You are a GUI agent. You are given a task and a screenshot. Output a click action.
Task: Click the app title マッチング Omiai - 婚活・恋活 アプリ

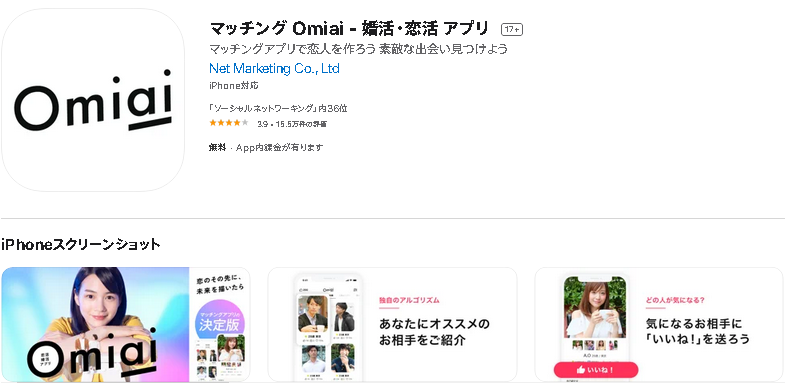coord(349,29)
